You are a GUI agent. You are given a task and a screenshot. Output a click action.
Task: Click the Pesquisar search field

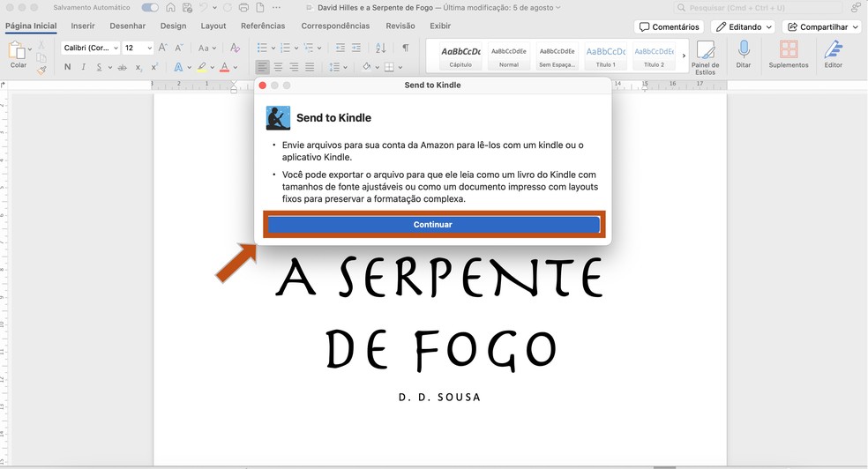759,8
